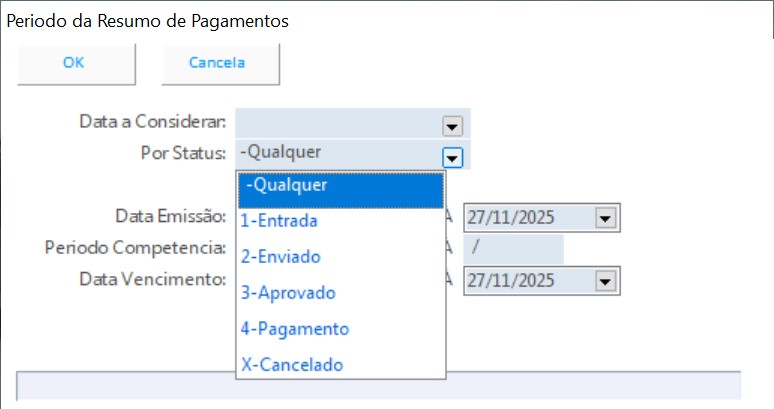
Task: Collapse the Por Status dropdown arrow
Action: (452, 156)
